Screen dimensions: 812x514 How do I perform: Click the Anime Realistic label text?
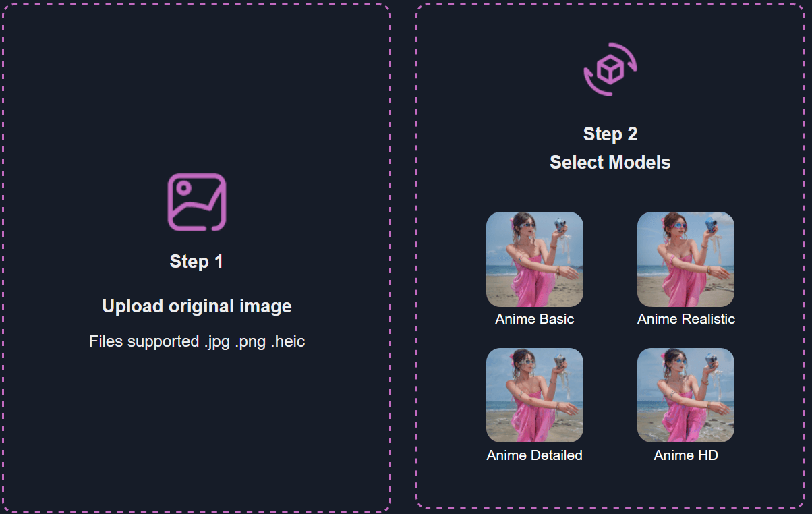(685, 319)
